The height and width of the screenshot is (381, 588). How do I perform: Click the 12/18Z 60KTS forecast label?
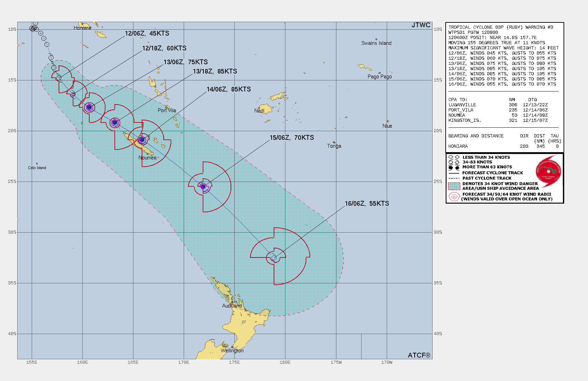pos(164,48)
